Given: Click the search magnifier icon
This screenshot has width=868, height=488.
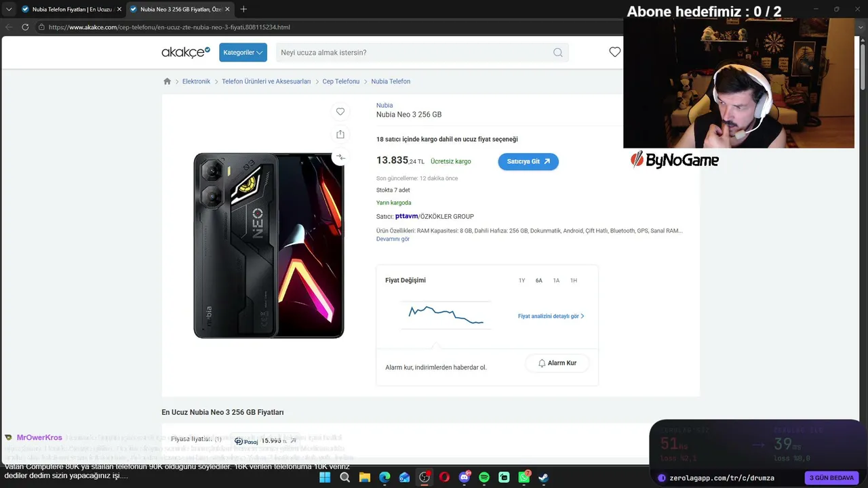Looking at the screenshot, I should (x=558, y=52).
